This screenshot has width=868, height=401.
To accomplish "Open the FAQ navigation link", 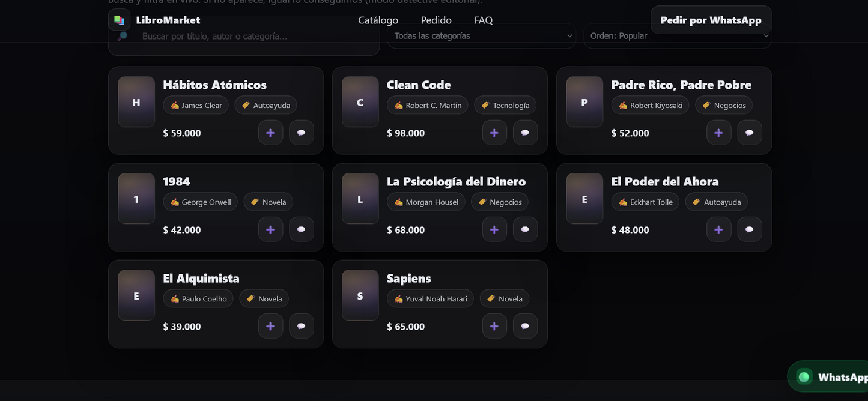I will [x=483, y=20].
